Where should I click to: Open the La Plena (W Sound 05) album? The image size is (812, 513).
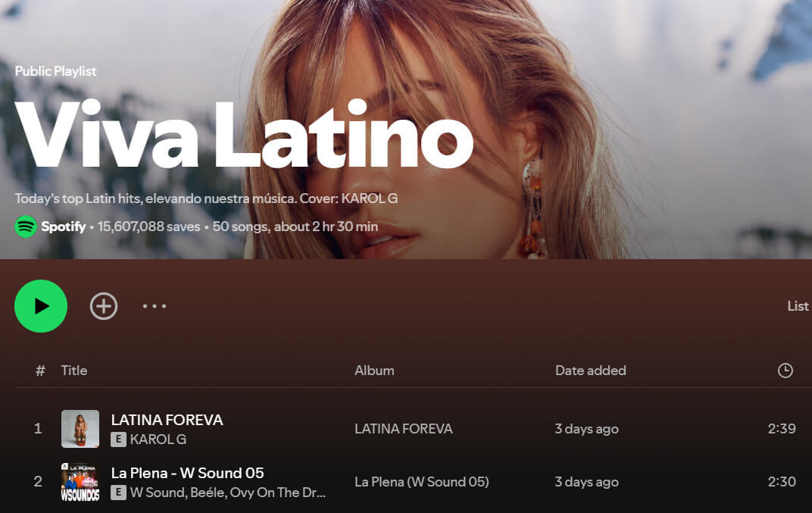pyautogui.click(x=421, y=482)
